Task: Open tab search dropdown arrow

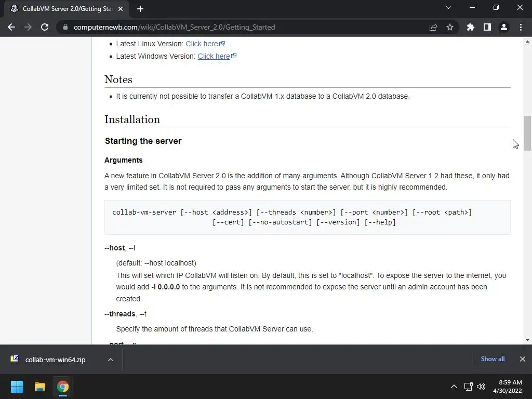Action: (448, 7)
